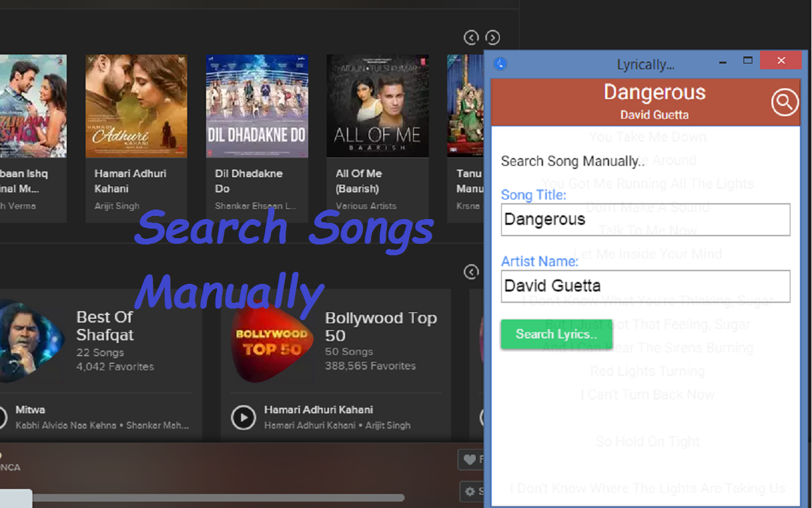The width and height of the screenshot is (812, 508).
Task: Focus the Artist Name field containing David Guetta
Action: coord(645,286)
